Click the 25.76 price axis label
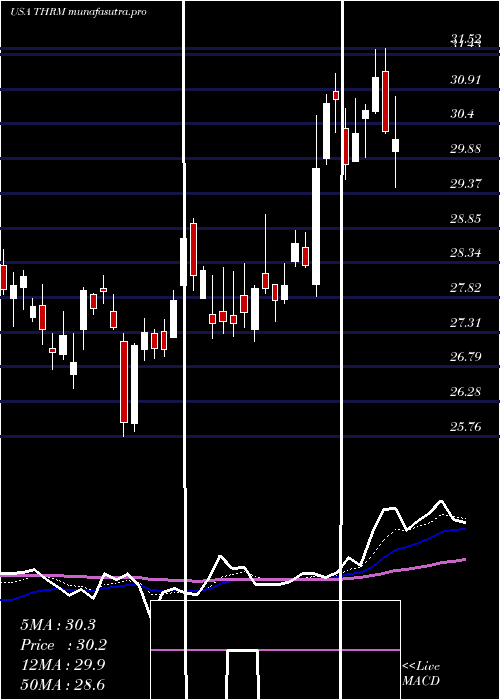 466,426
